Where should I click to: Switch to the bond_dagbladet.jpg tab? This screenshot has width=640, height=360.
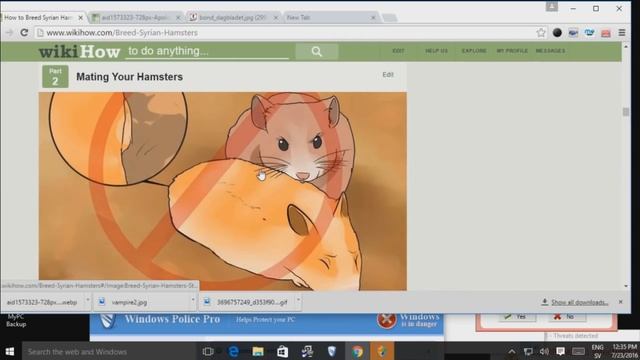(233, 18)
